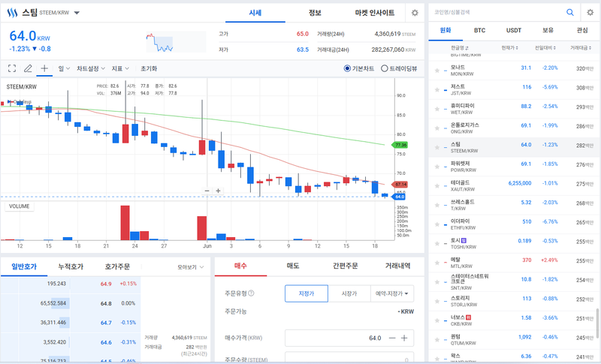Favorite the STEEM/KRW star
Image resolution: width=601 pixels, height=364 pixels.
coord(437,147)
